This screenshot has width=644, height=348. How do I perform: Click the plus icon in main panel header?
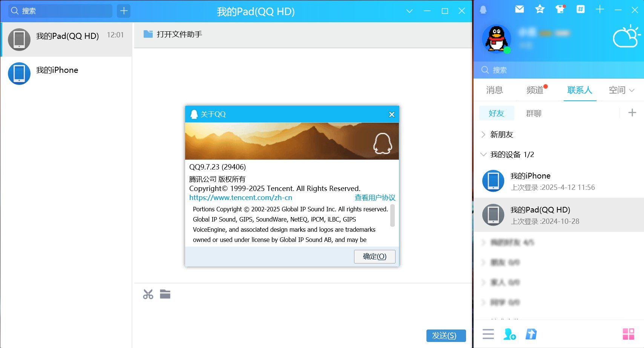click(600, 9)
